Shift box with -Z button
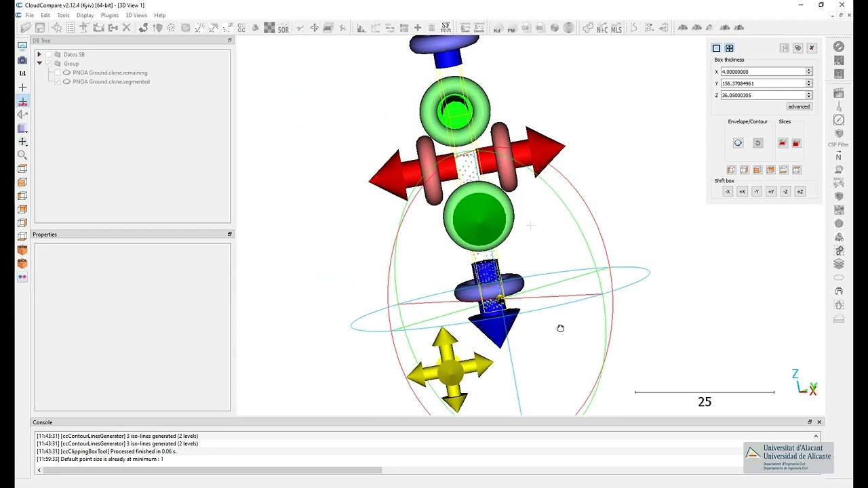Viewport: 868px width, 488px height. click(x=785, y=192)
